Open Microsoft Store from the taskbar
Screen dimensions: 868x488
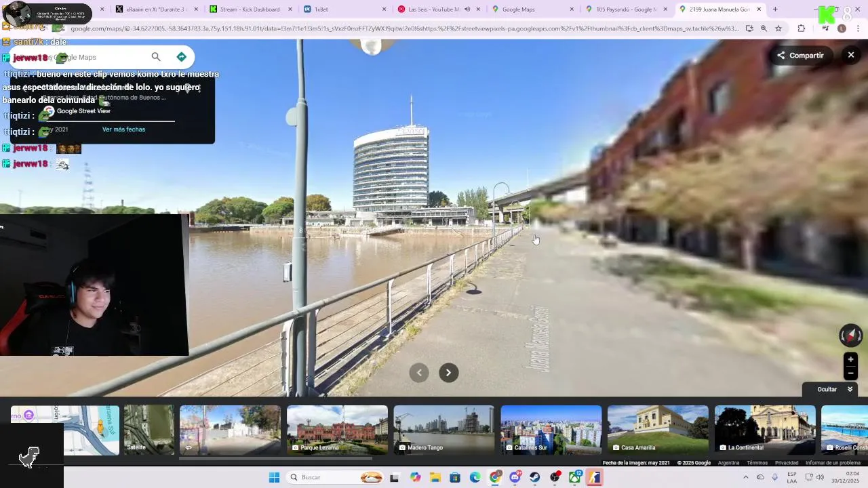click(455, 477)
